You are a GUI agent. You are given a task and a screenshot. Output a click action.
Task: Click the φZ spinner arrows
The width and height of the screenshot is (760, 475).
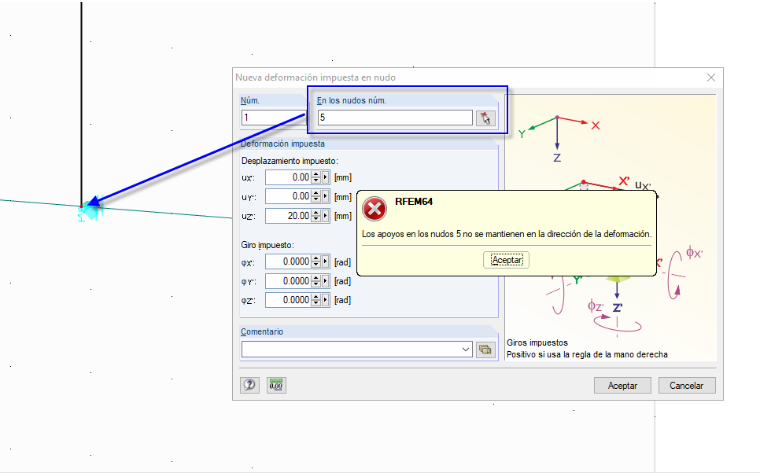coord(316,300)
